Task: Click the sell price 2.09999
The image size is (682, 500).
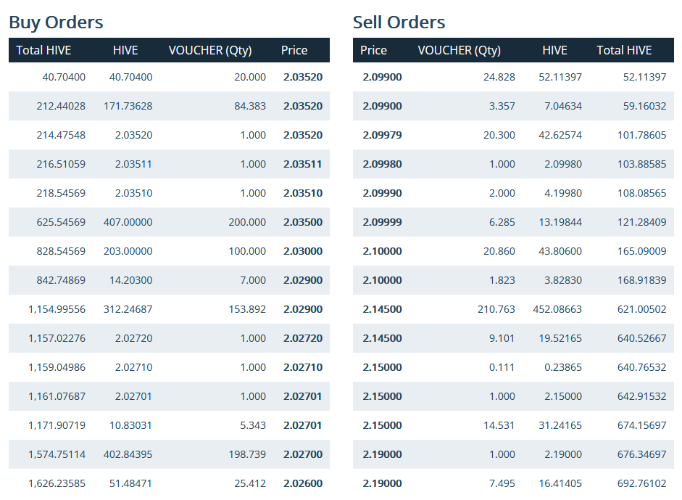Action: pyautogui.click(x=382, y=222)
